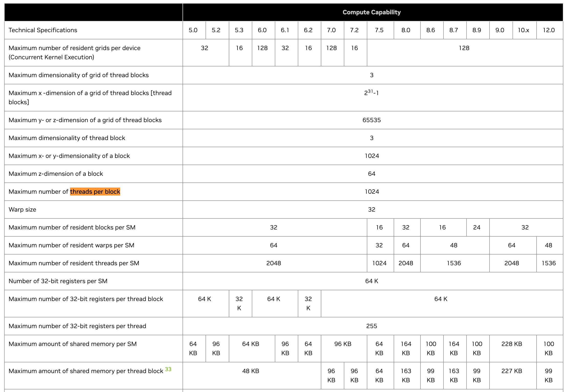Screen dimensions: 569x392
Task: Click compute capability 5.0 column header
Action: tap(193, 30)
